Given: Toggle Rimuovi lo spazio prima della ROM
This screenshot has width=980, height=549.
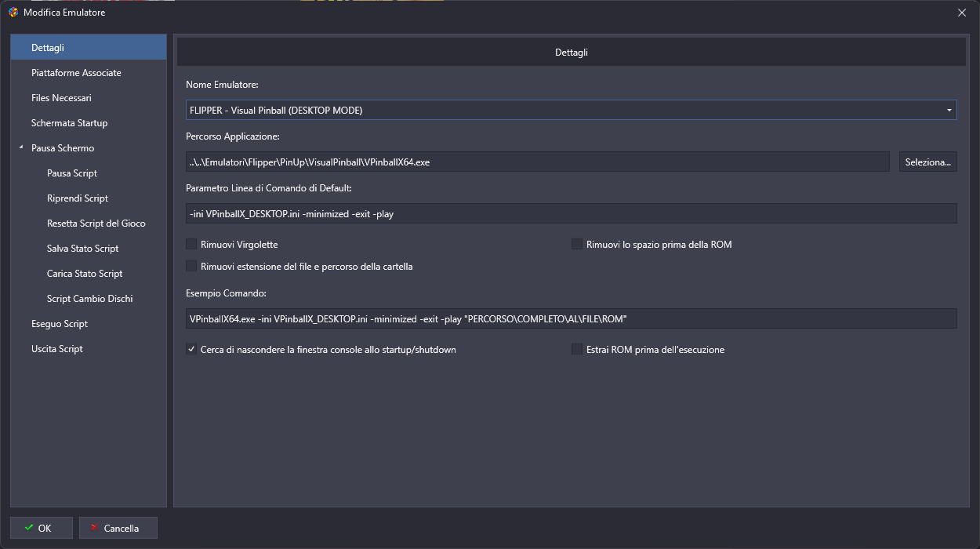Looking at the screenshot, I should pyautogui.click(x=577, y=245).
